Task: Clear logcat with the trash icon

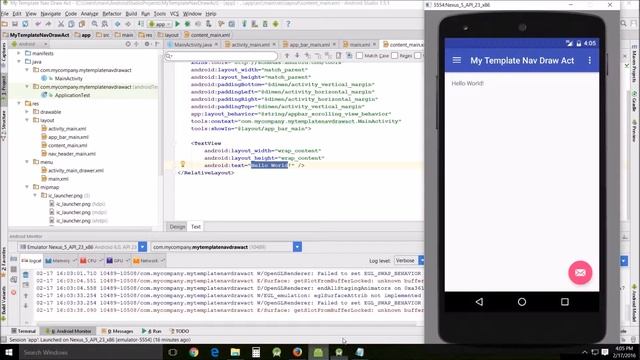Action: pos(26,274)
